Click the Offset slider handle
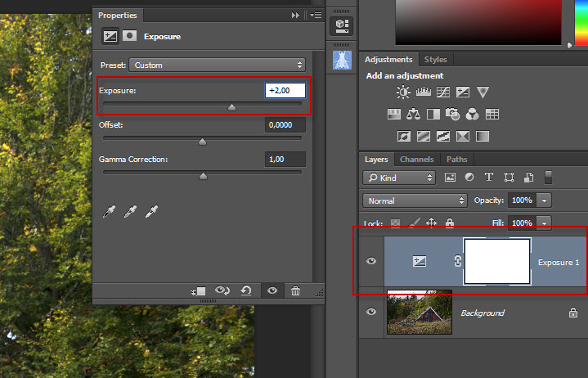The image size is (588, 378). click(x=202, y=142)
